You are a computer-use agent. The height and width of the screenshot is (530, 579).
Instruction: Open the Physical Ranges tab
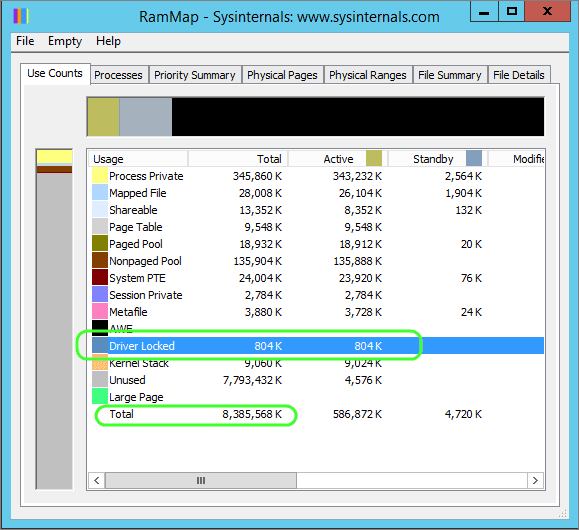pyautogui.click(x=368, y=75)
